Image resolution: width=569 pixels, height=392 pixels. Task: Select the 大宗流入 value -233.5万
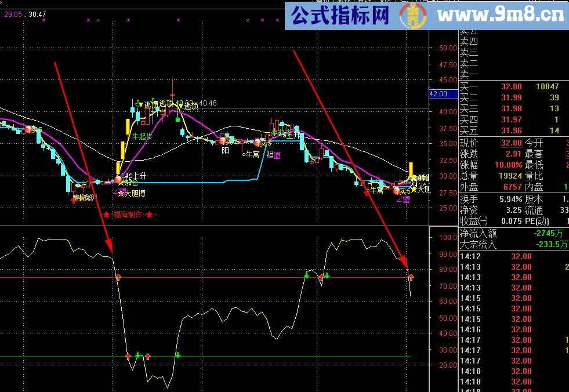pyautogui.click(x=552, y=244)
